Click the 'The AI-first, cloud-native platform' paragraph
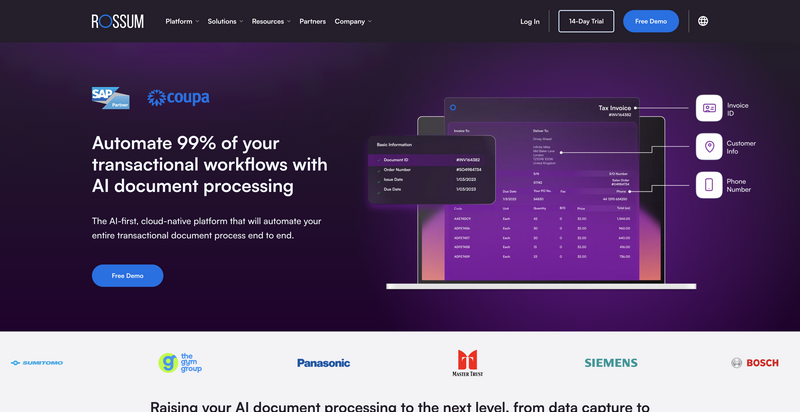This screenshot has width=800, height=412. (x=207, y=228)
